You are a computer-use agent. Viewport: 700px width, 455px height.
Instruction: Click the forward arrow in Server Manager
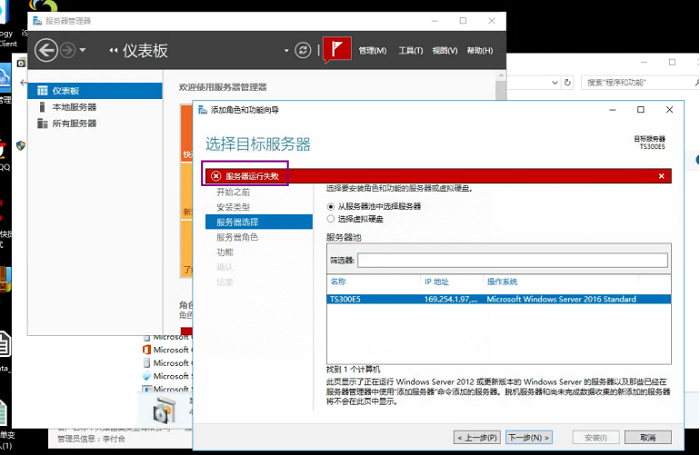coord(67,50)
